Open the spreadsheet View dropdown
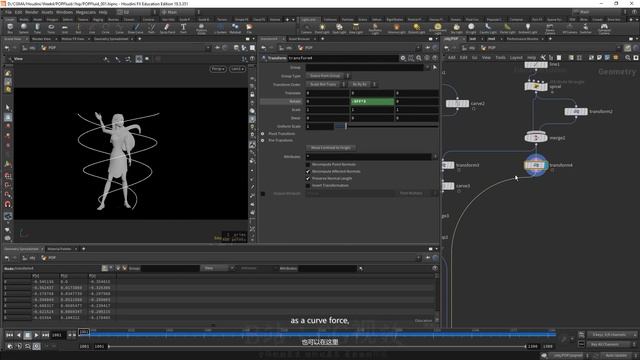 pos(217,268)
